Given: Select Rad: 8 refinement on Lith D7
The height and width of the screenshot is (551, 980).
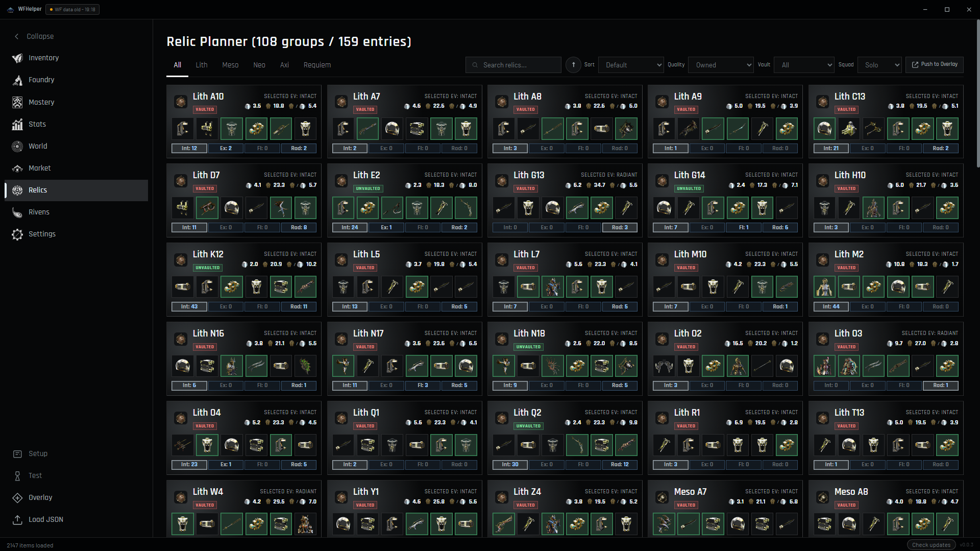Looking at the screenshot, I should (x=299, y=228).
